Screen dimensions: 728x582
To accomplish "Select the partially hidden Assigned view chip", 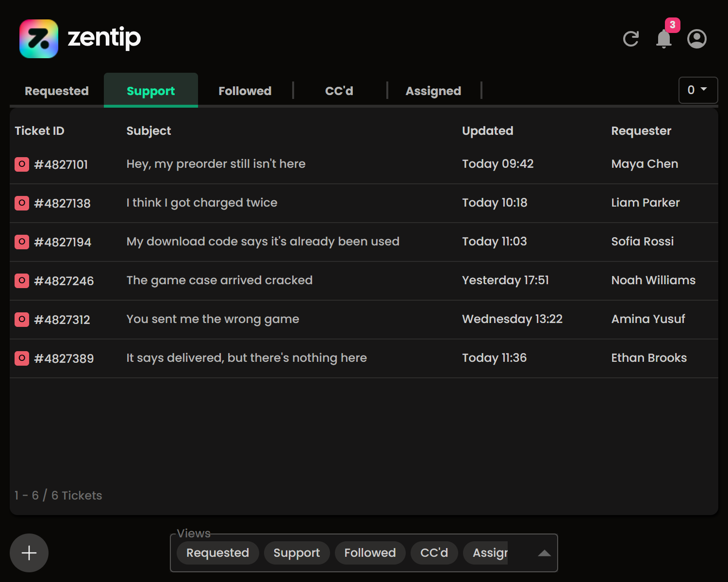I will [x=486, y=553].
